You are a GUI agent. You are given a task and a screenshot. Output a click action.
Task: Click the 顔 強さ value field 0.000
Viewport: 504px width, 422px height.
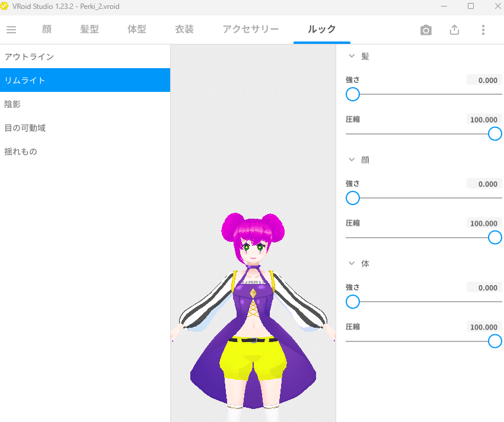[x=484, y=184]
